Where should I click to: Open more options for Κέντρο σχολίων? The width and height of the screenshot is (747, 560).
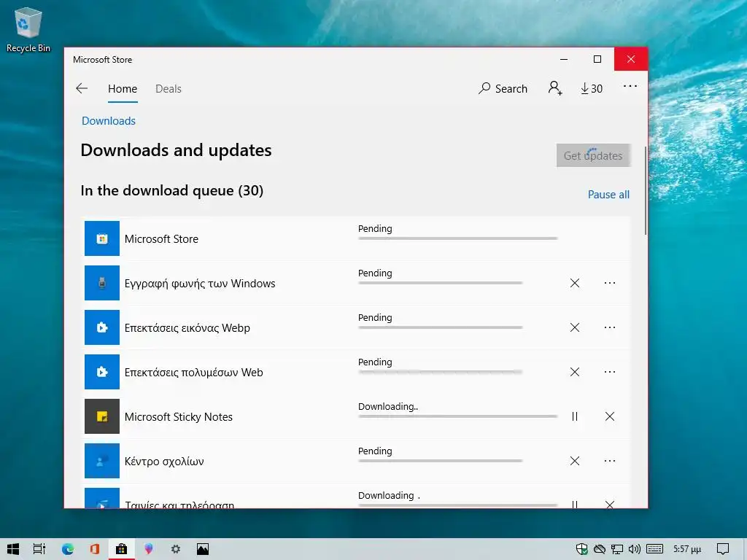point(610,461)
